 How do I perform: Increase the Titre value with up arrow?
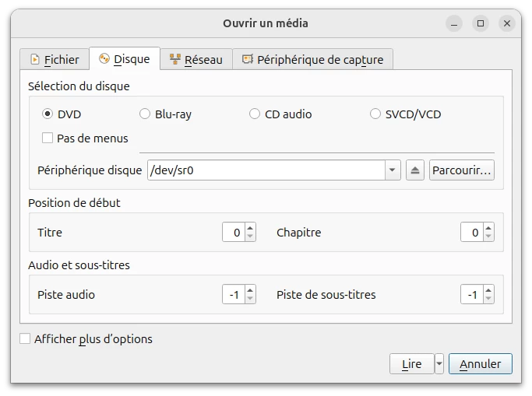(x=250, y=228)
